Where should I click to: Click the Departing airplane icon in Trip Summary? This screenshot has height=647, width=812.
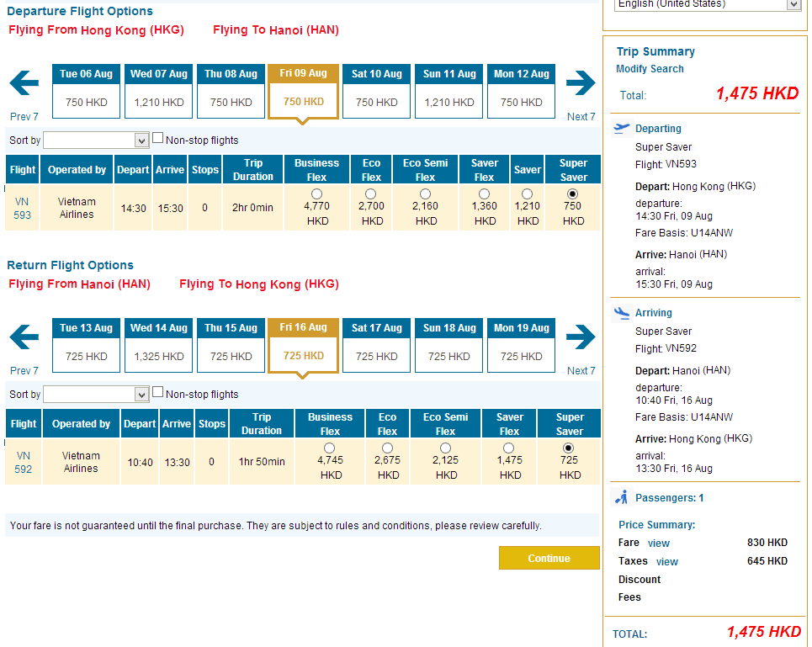point(622,129)
